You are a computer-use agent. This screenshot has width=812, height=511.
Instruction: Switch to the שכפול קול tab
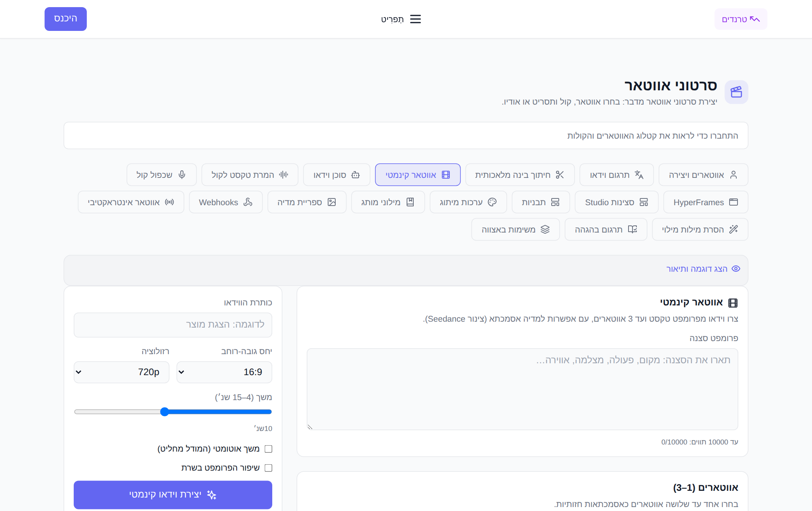(162, 175)
